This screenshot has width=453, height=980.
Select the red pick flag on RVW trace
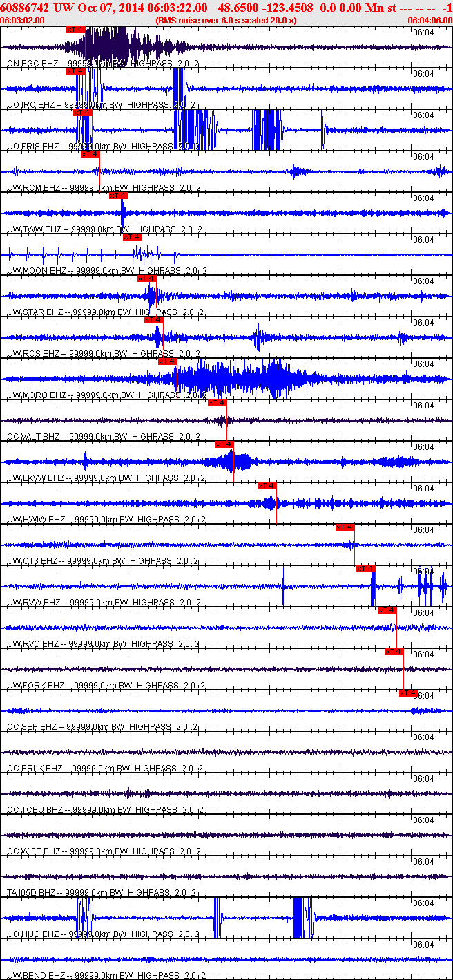click(366, 569)
